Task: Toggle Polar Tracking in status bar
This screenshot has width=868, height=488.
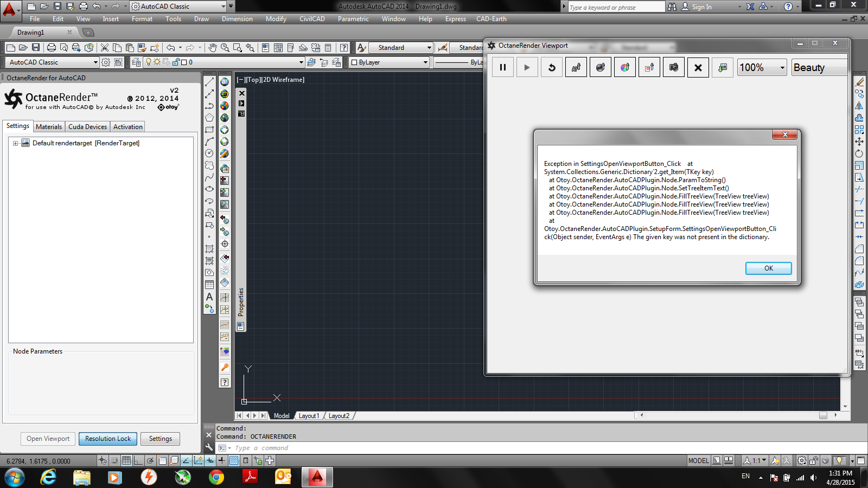Action: (150, 460)
